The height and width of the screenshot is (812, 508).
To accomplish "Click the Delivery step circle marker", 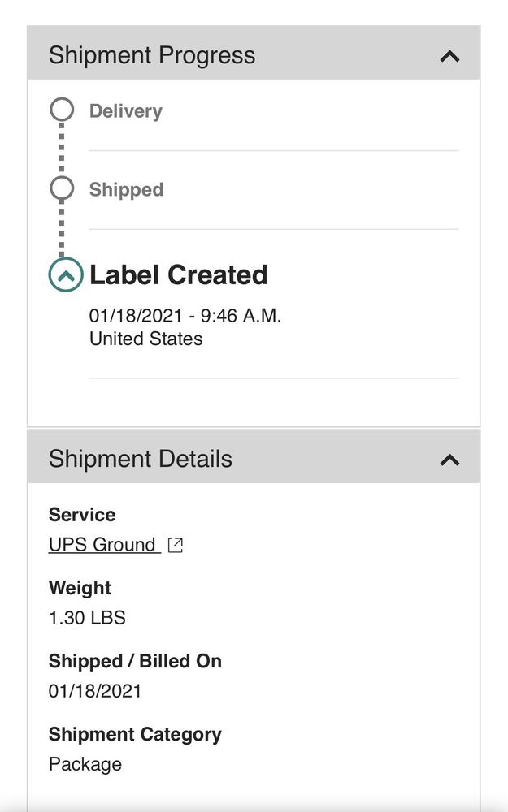I will coord(62,110).
